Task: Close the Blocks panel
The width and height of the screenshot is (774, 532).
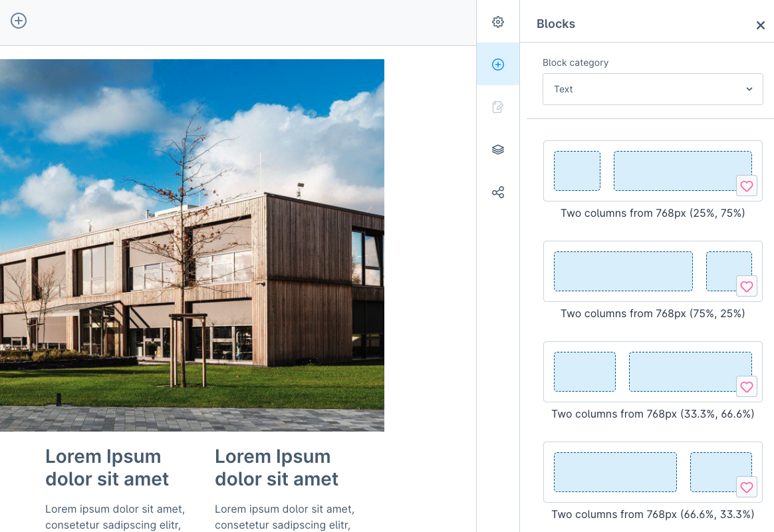Action: pos(760,25)
